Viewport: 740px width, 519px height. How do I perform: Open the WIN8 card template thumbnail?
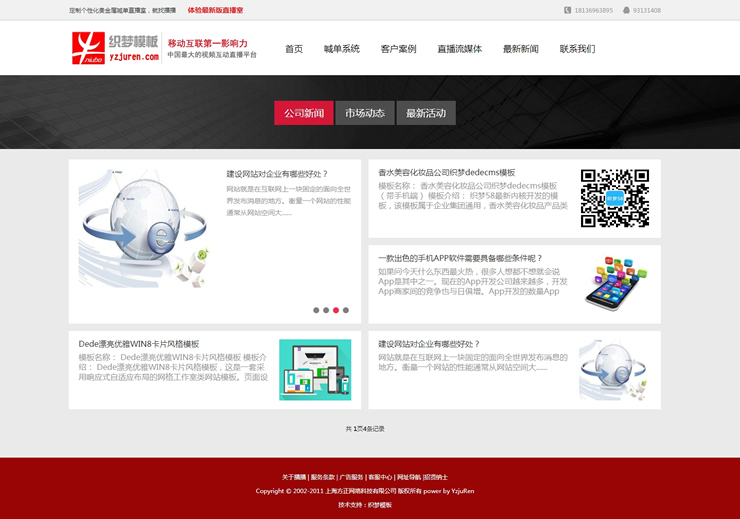coord(314,369)
